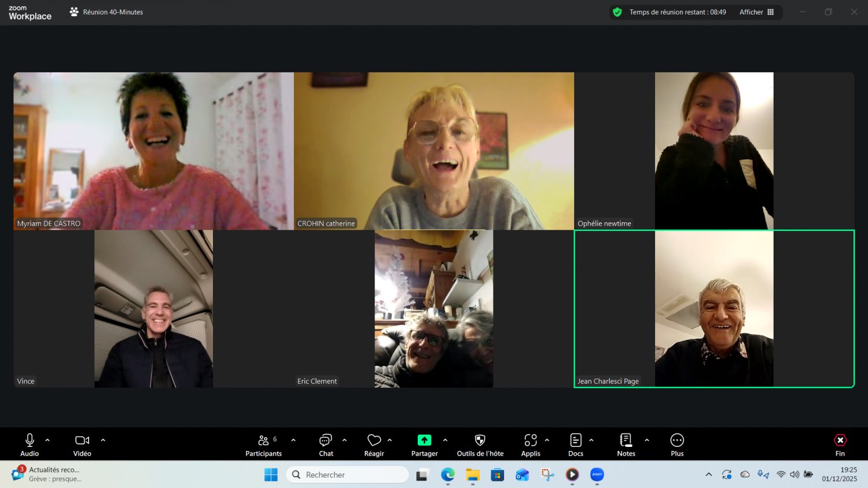This screenshot has height=488, width=868.
Task: Open the Applis panel
Action: [530, 441]
